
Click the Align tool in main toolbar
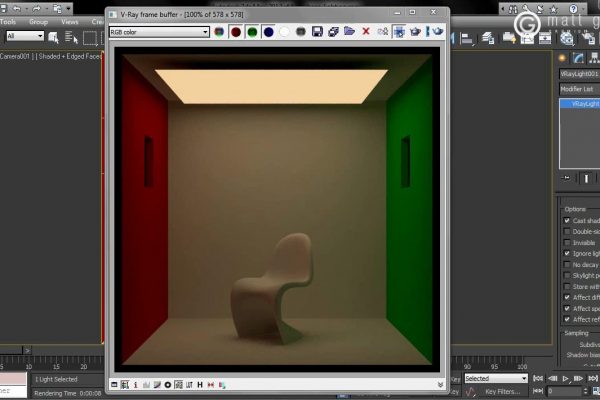[x=467, y=38]
